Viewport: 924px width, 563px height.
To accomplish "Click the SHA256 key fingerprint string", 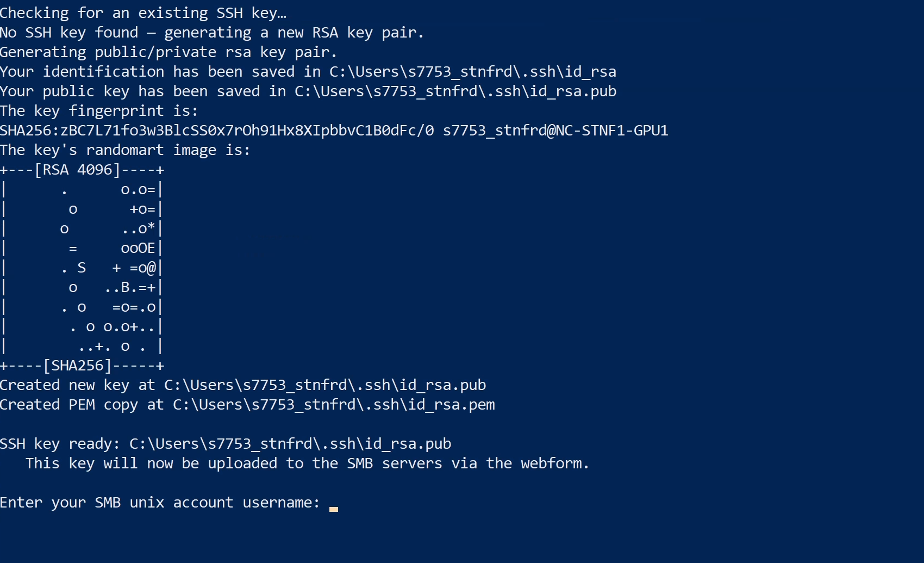I will click(x=217, y=131).
